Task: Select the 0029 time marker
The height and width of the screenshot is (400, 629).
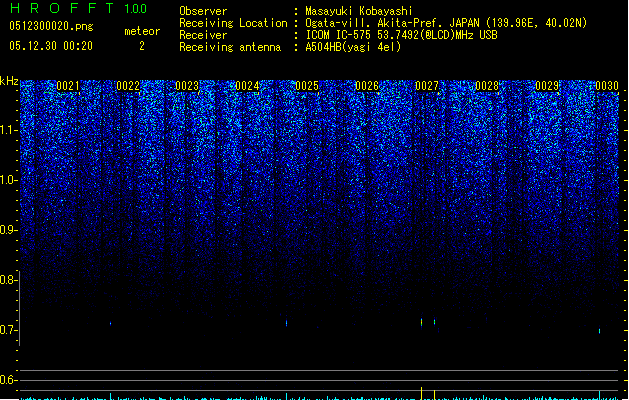Action: tap(547, 86)
